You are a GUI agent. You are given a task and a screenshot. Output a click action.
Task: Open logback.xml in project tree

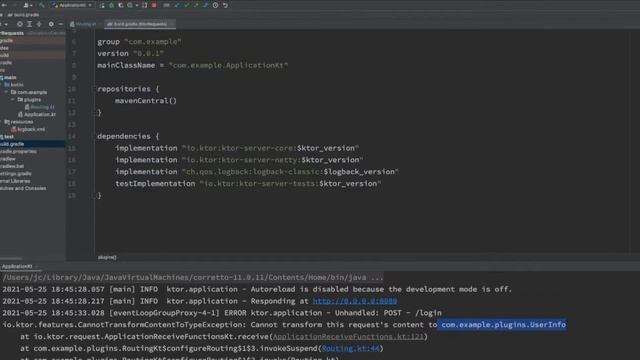tap(28, 129)
